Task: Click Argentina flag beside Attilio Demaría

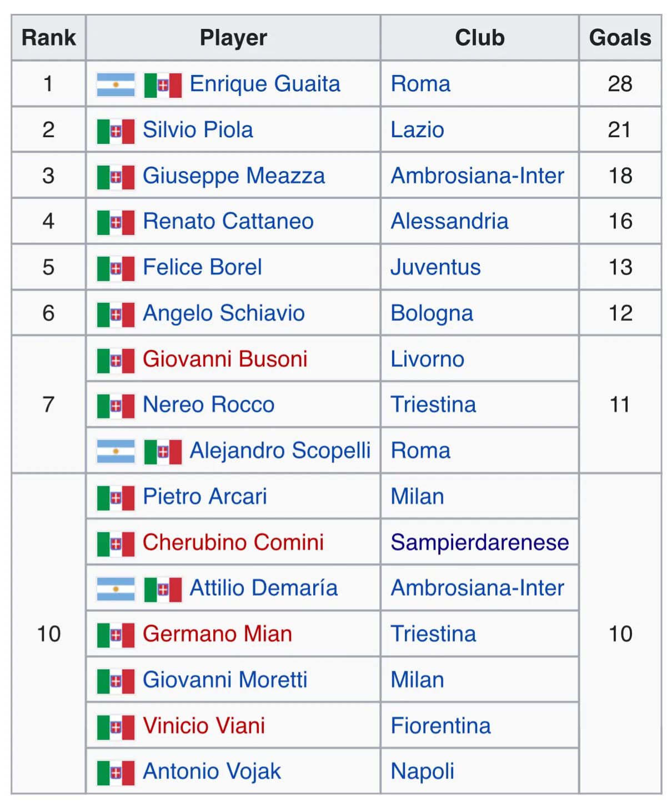Action: pos(116,590)
